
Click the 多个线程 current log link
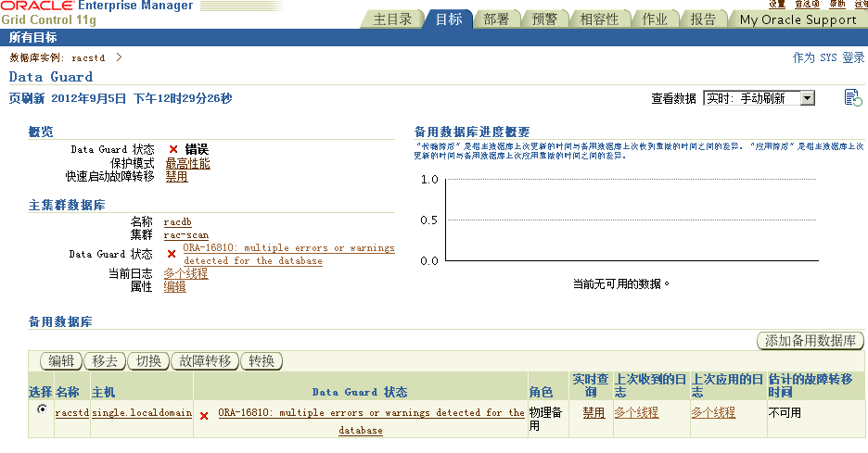tap(185, 273)
